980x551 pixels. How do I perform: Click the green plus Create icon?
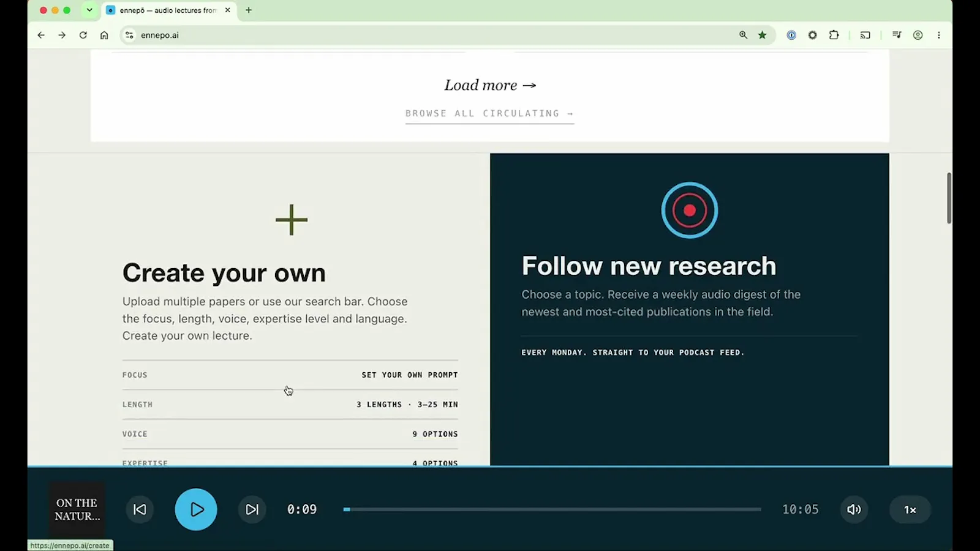point(292,220)
